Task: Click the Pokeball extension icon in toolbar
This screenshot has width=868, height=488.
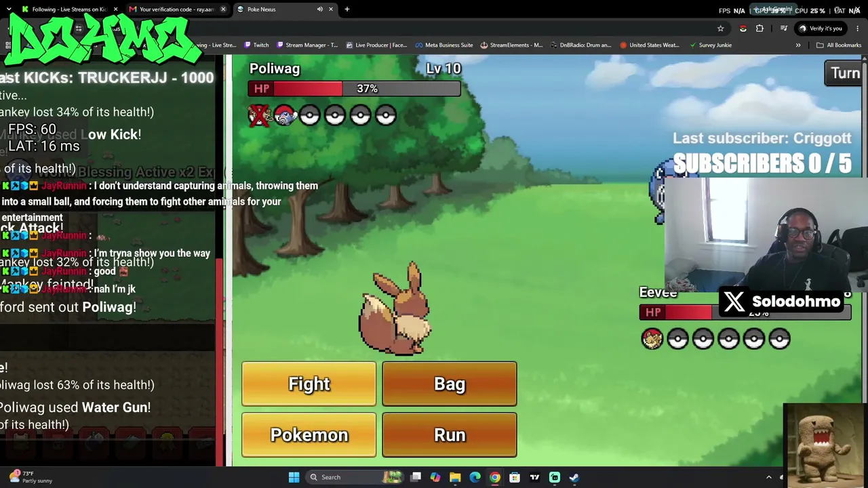Action: [743, 28]
